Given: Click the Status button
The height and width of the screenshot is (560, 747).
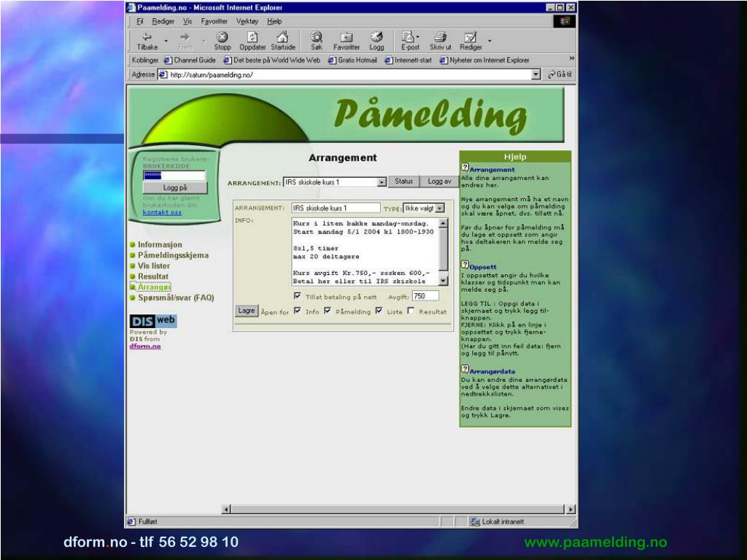Looking at the screenshot, I should point(403,181).
